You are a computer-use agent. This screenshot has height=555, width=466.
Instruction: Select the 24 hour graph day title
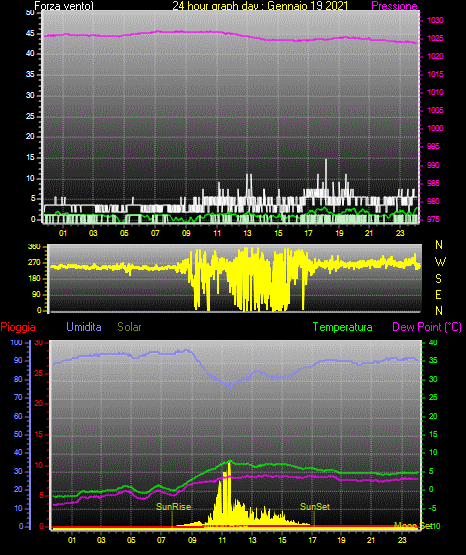coord(260,6)
